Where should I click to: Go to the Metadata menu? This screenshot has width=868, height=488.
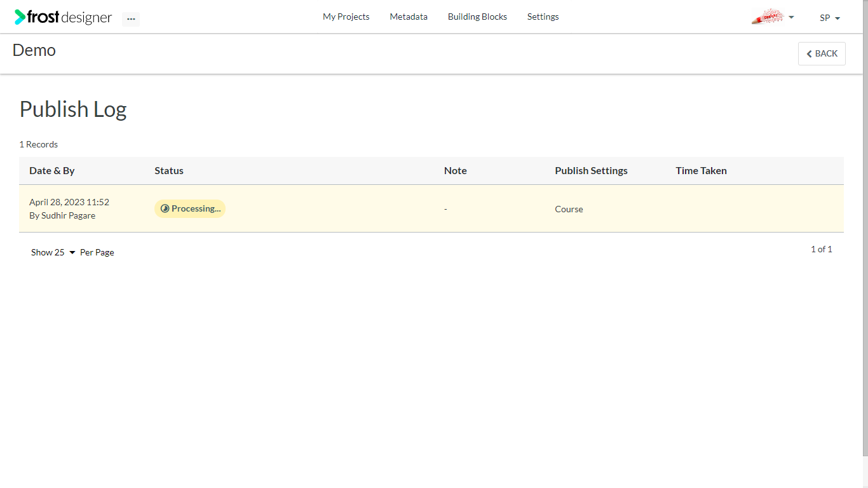pyautogui.click(x=409, y=17)
